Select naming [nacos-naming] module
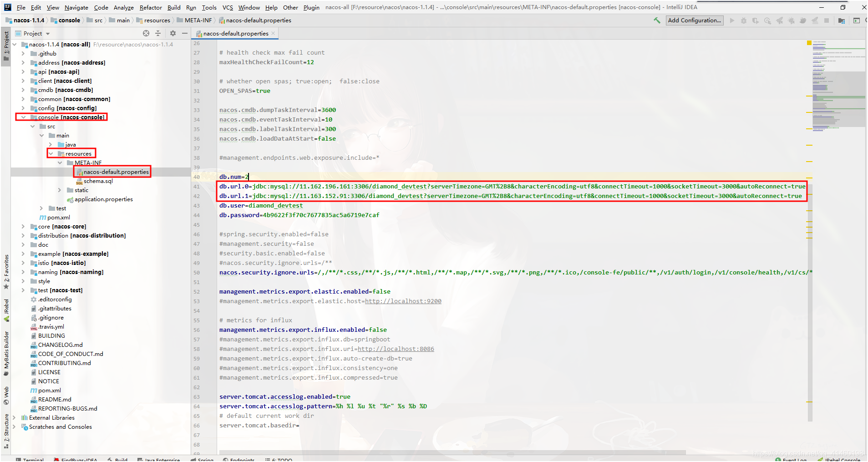This screenshot has height=462, width=868. click(67, 272)
